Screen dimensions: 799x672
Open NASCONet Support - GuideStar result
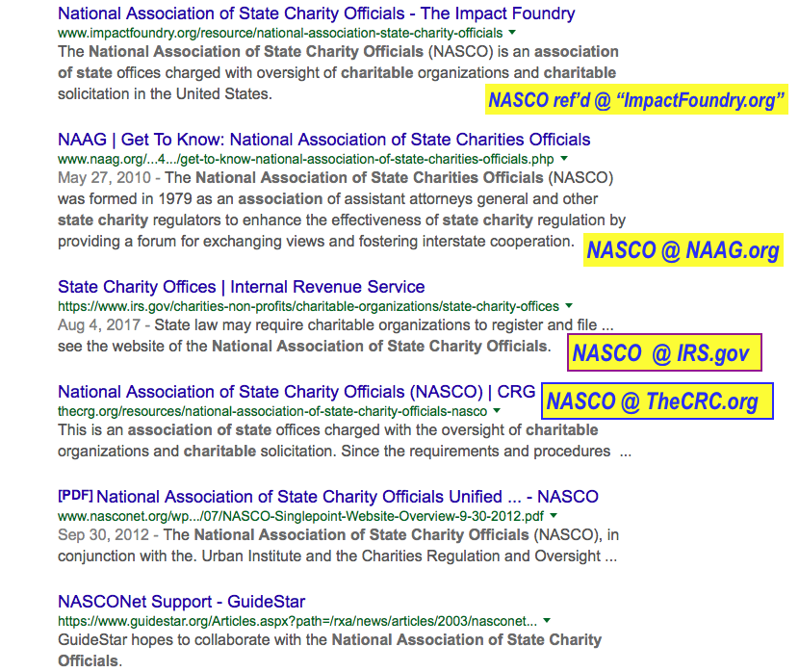coord(181,602)
